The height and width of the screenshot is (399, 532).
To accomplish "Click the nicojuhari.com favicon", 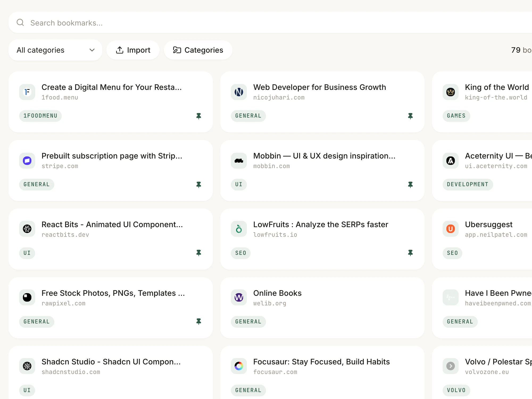I will click(x=239, y=92).
